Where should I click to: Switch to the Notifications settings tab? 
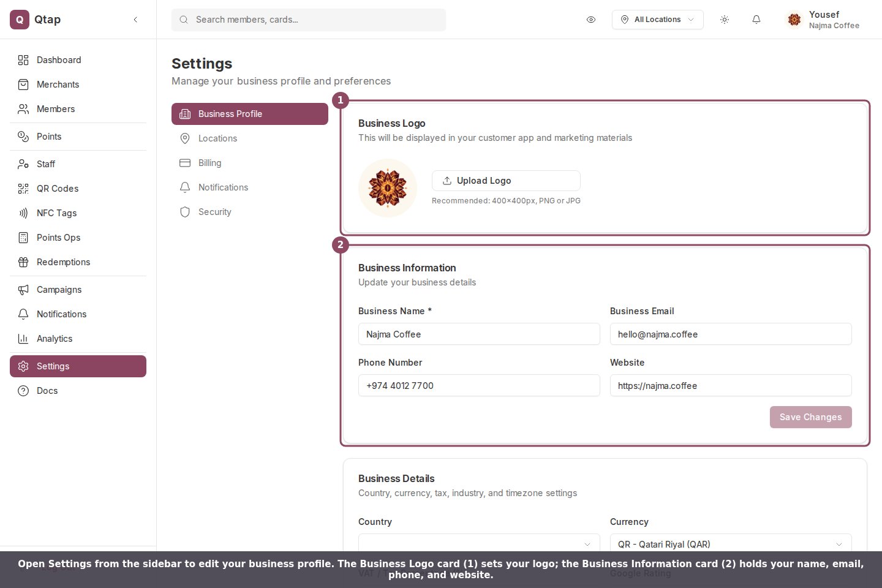pos(250,187)
